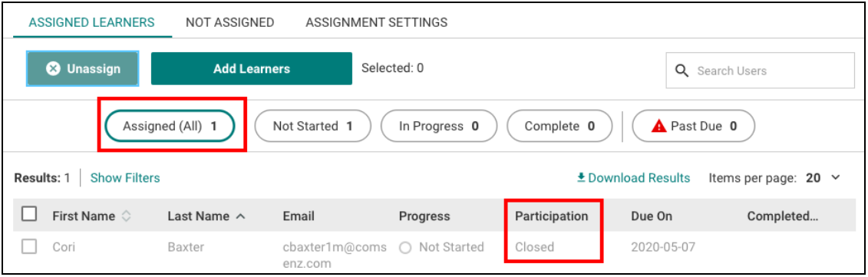
Task: Click the First Name sort arrows icon
Action: point(126,216)
